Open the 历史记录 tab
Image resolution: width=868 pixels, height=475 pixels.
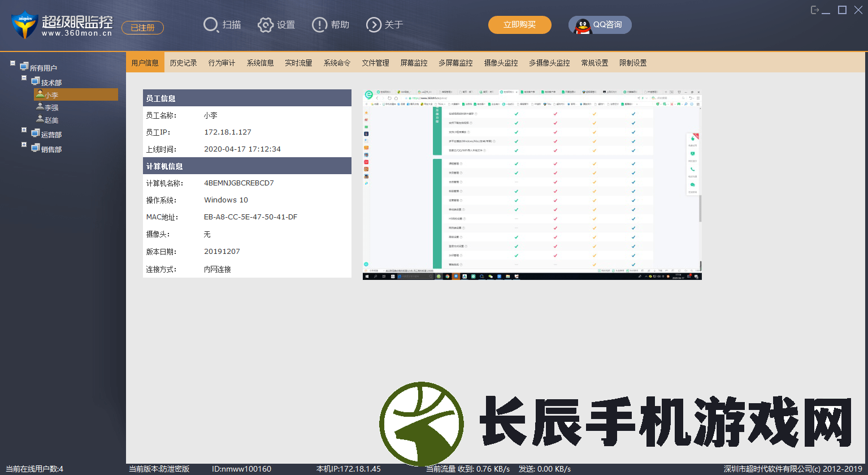click(184, 63)
